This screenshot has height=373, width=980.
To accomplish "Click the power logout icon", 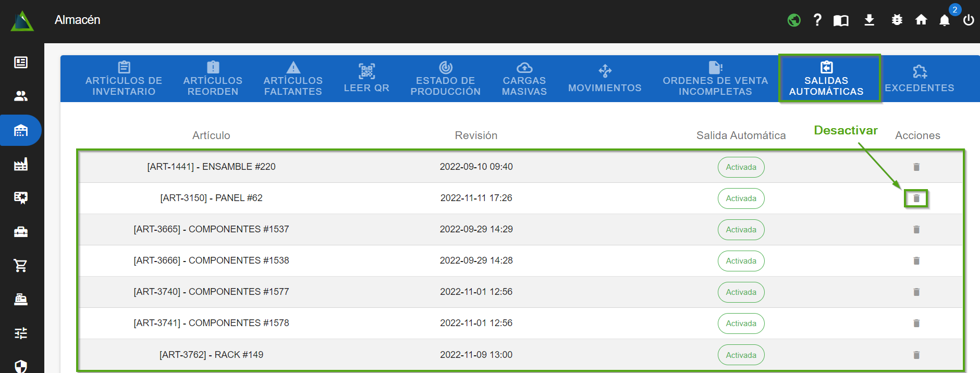I will click(969, 20).
